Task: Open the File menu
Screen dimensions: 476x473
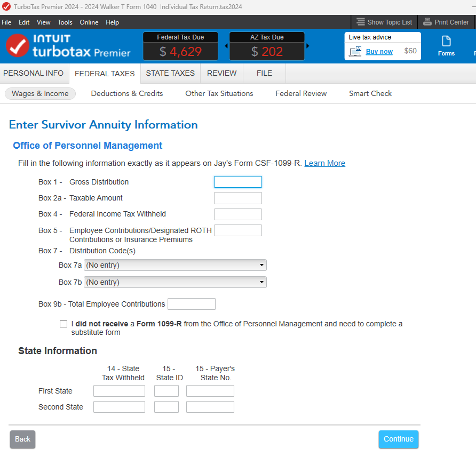Action: click(x=6, y=22)
